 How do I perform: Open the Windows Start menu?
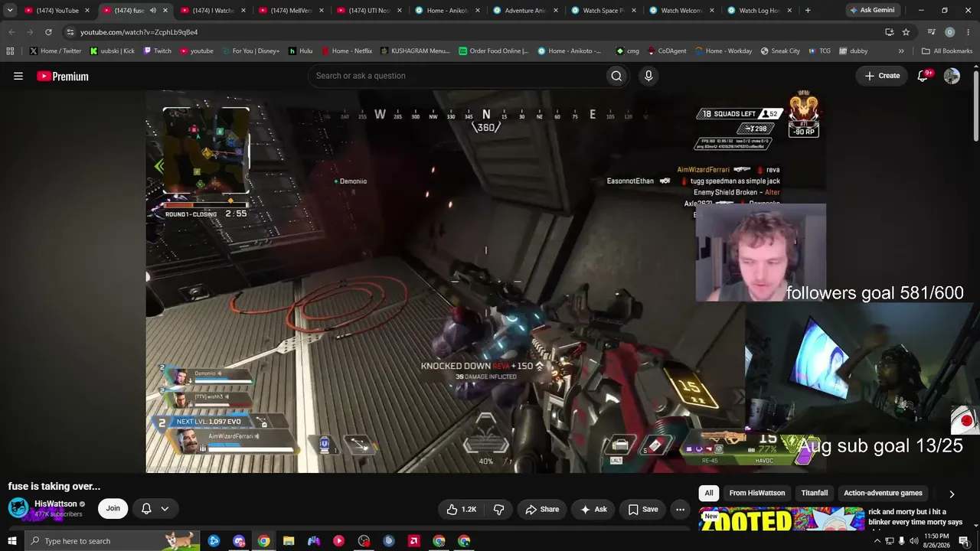coord(11,541)
